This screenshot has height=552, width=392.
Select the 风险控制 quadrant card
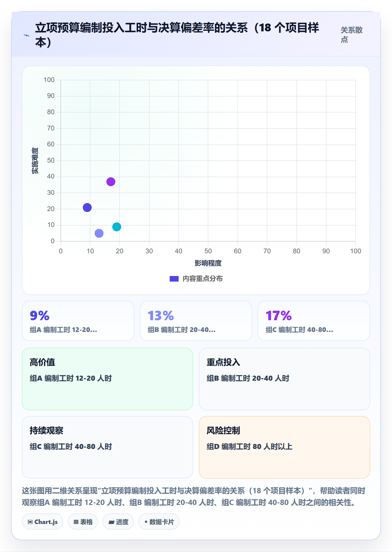[284, 447]
